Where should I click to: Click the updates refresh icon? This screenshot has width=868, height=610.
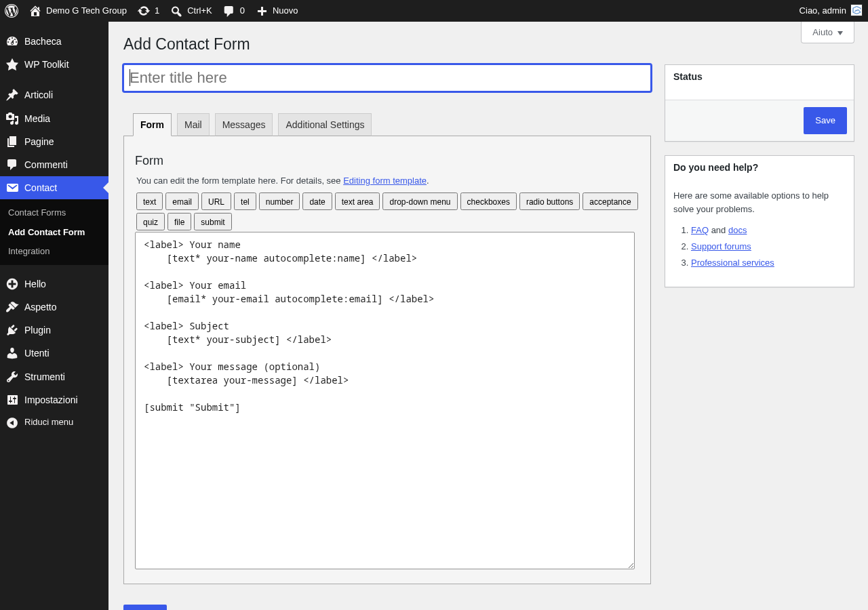point(144,11)
